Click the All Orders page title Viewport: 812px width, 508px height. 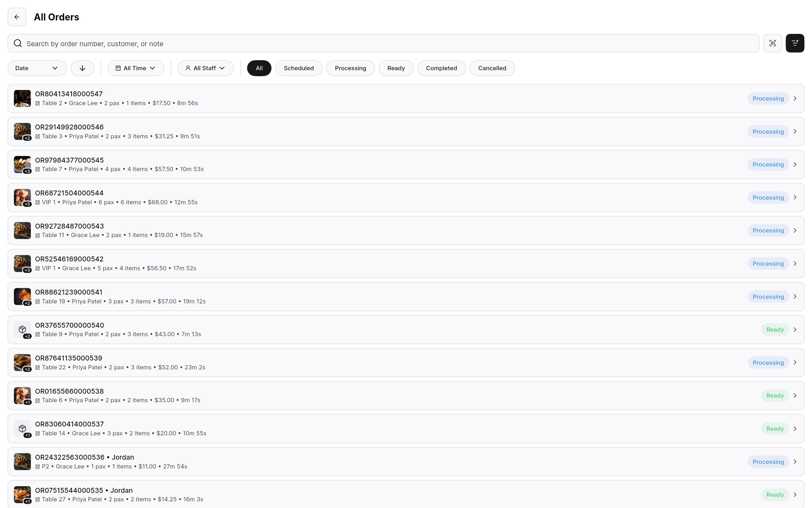pos(56,17)
